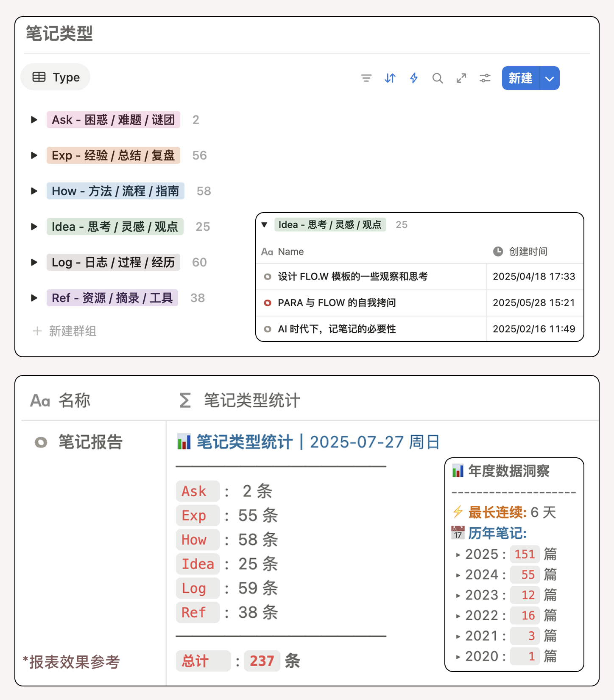Open the filter icon in toolbar
The height and width of the screenshot is (700, 614).
(x=366, y=78)
